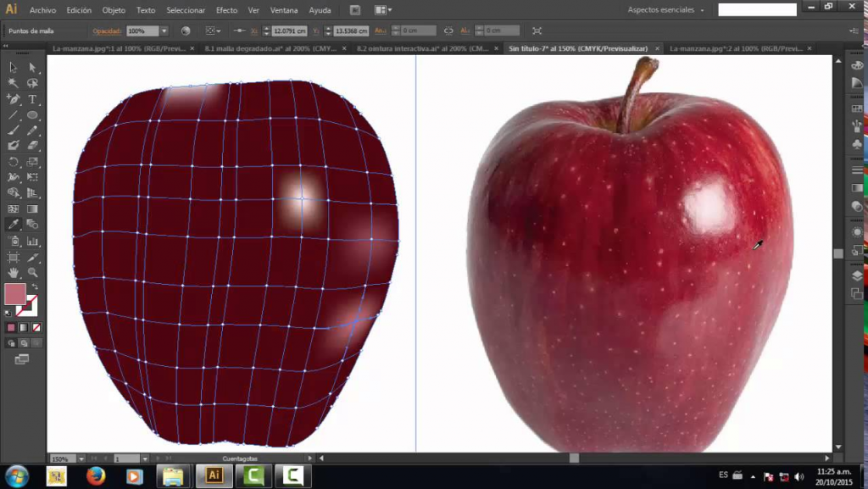Pick the Zoom magnifier tool
868x489 pixels.
[32, 273]
